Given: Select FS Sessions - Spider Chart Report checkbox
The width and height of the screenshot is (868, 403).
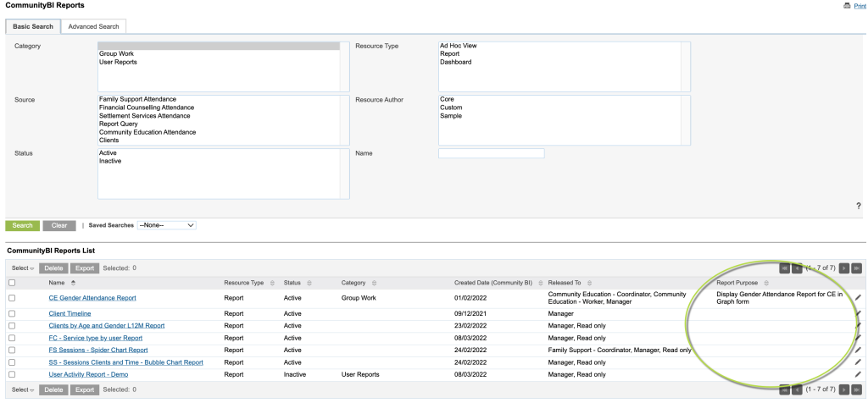Looking at the screenshot, I should (x=12, y=350).
